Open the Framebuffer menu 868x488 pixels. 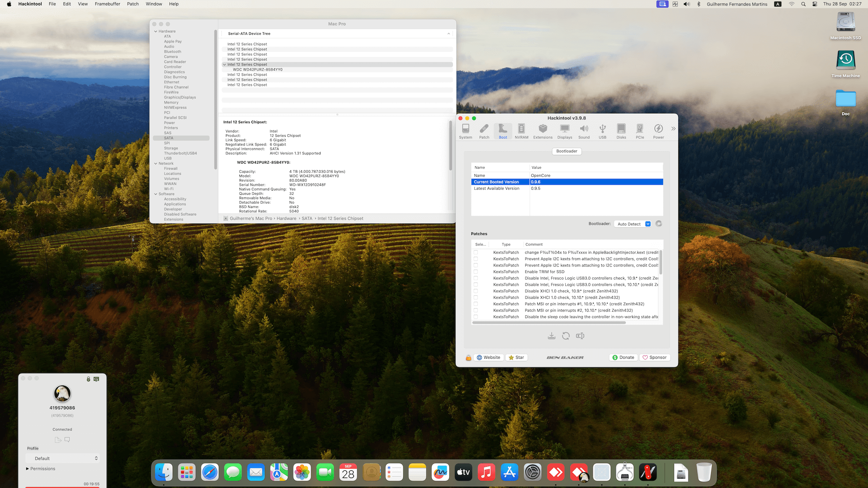coord(107,4)
